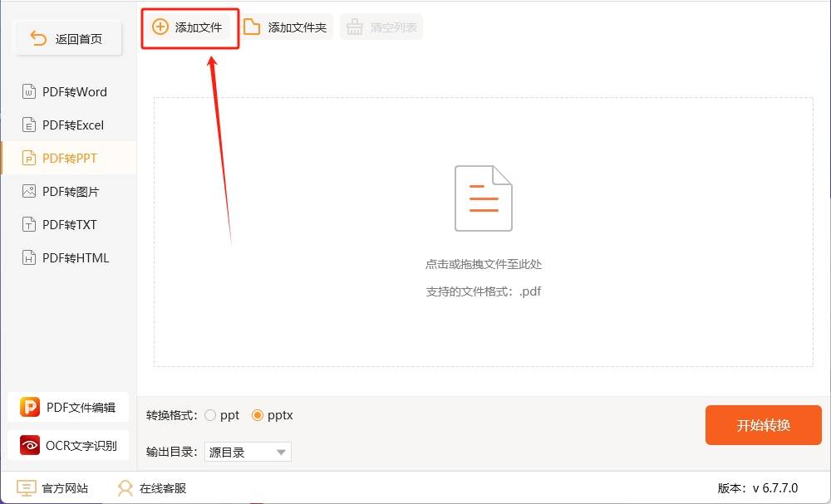Select the PDF转HTML sidebar icon
831x504 pixels.
coord(31,257)
